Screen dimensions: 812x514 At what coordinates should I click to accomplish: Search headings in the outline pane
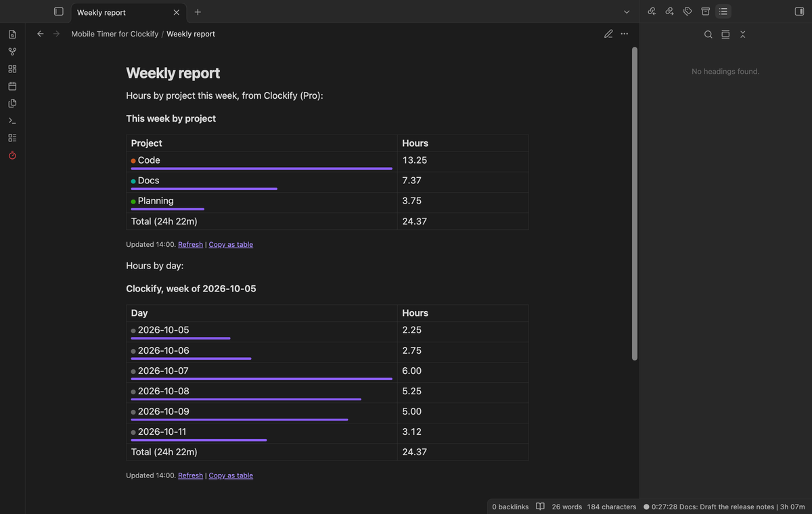[708, 34]
